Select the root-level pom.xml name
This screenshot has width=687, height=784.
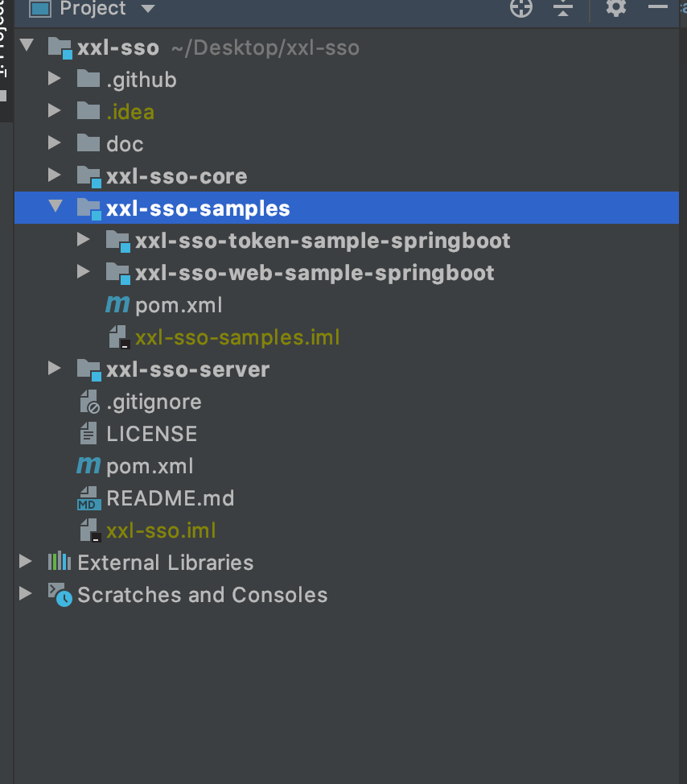pos(150,467)
